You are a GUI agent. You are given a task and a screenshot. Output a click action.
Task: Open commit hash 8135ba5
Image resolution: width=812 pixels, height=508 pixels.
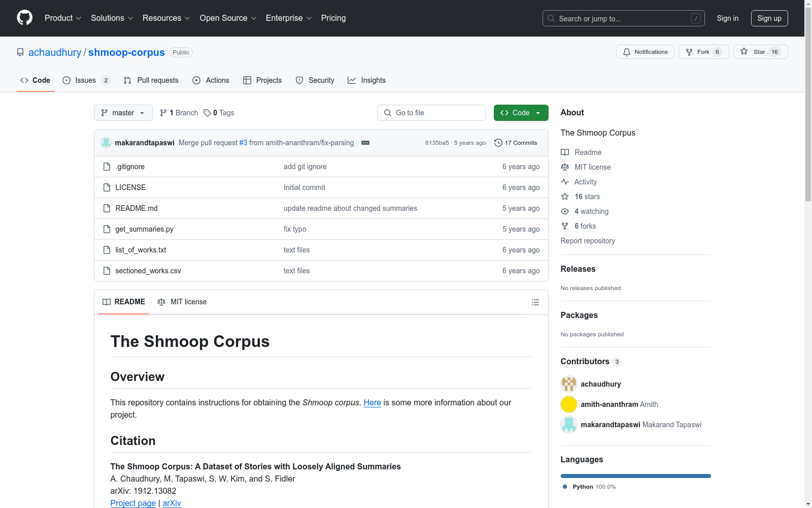[x=437, y=143]
